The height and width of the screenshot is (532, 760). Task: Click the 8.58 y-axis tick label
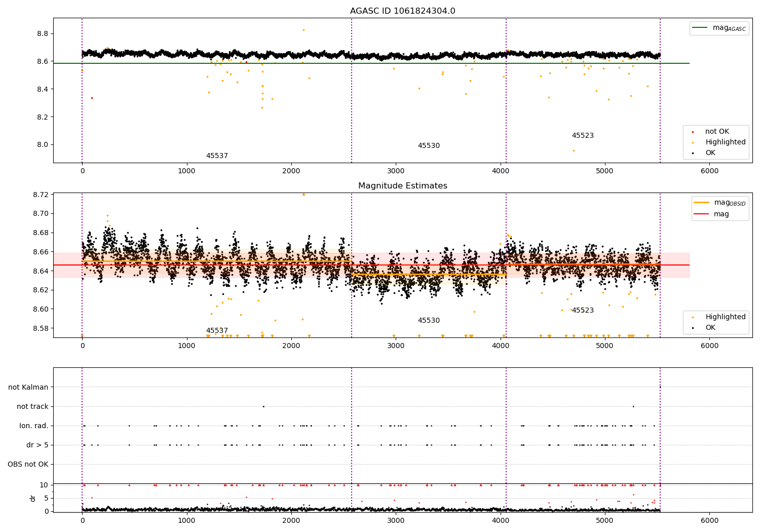click(x=41, y=328)
